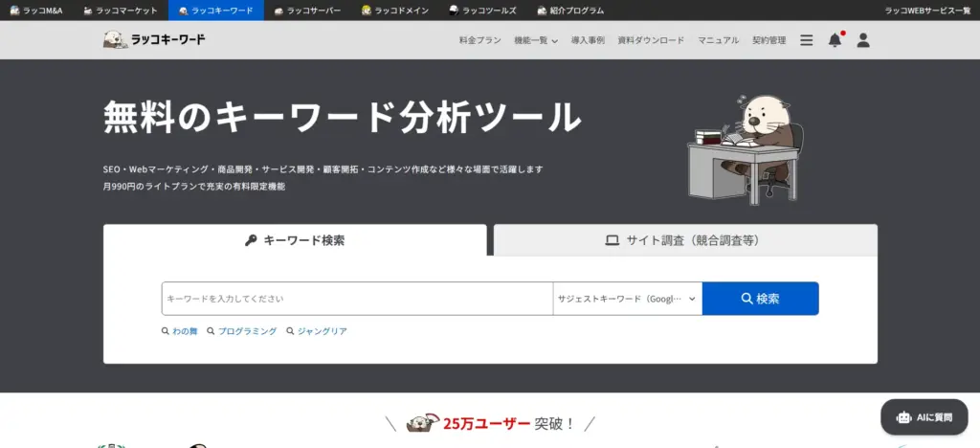Click the ラッコキーワード otter logo
980x448 pixels.
coord(154,39)
